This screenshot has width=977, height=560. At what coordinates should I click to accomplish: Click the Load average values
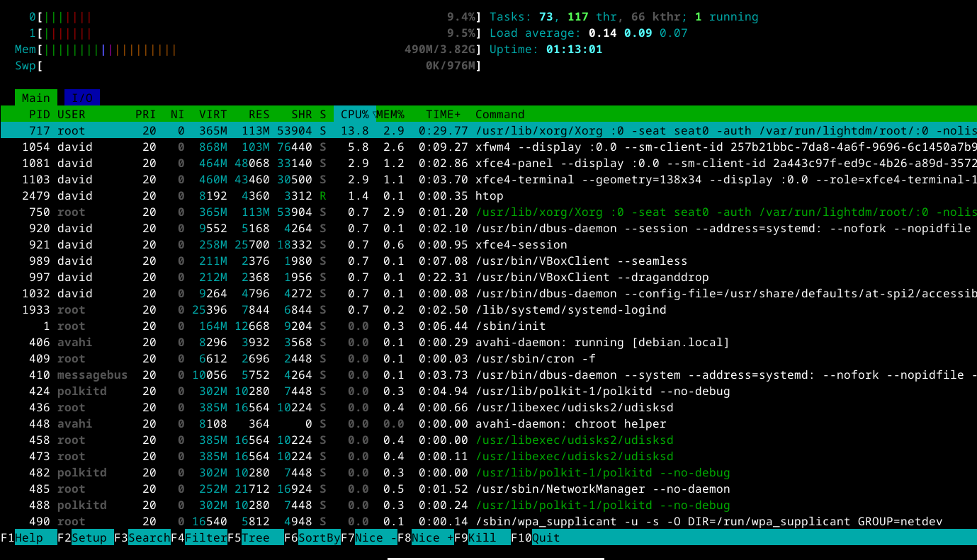[x=638, y=33]
